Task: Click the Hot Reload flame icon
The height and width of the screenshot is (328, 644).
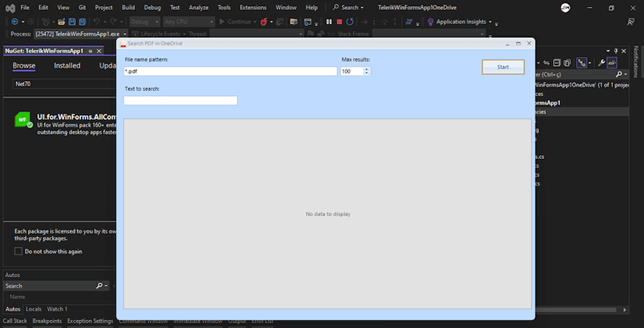Action: click(264, 22)
